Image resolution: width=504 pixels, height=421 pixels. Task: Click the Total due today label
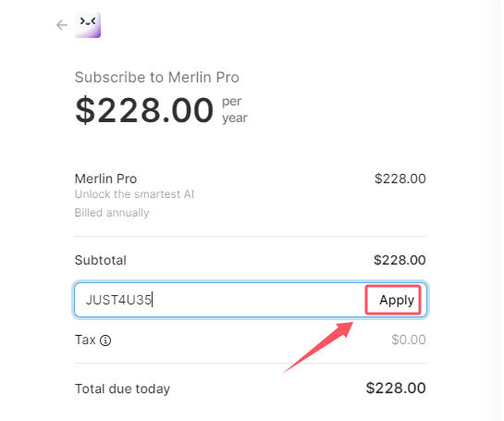point(122,389)
